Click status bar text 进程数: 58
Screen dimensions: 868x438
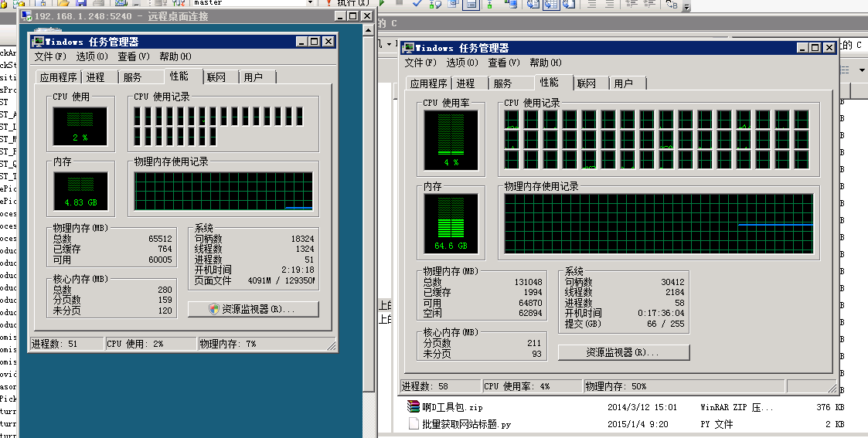click(x=425, y=386)
